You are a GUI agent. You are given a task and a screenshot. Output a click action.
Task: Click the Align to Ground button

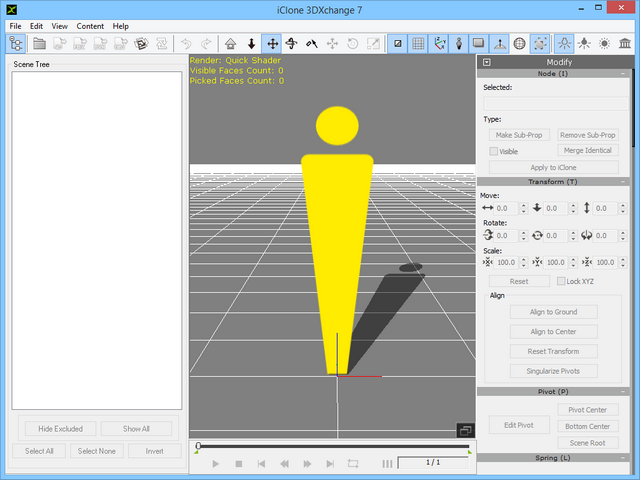[x=552, y=312]
